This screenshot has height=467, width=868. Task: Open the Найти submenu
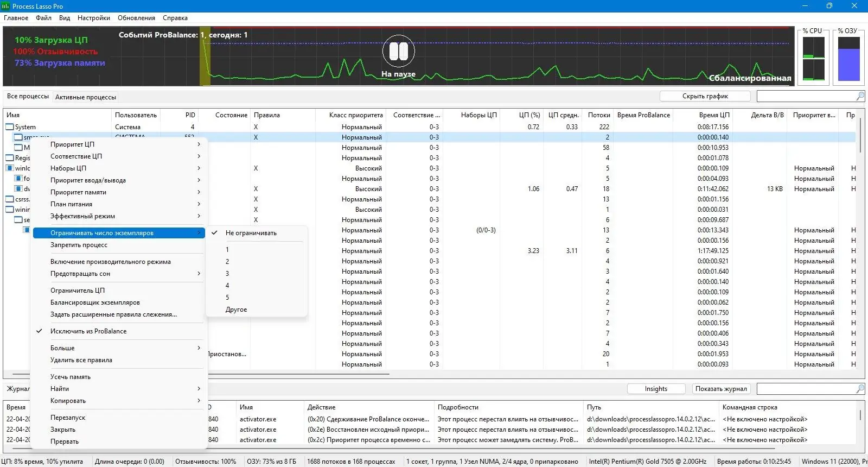119,389
